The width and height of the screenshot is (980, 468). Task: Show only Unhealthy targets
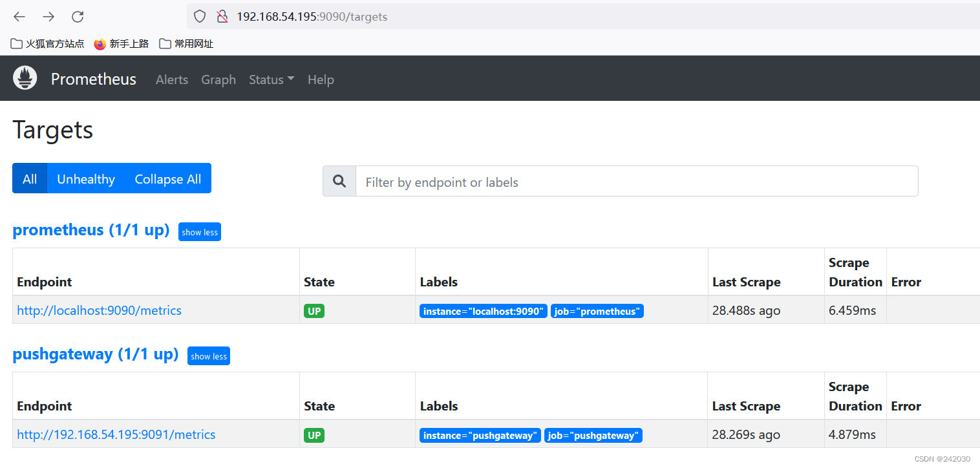click(x=86, y=178)
